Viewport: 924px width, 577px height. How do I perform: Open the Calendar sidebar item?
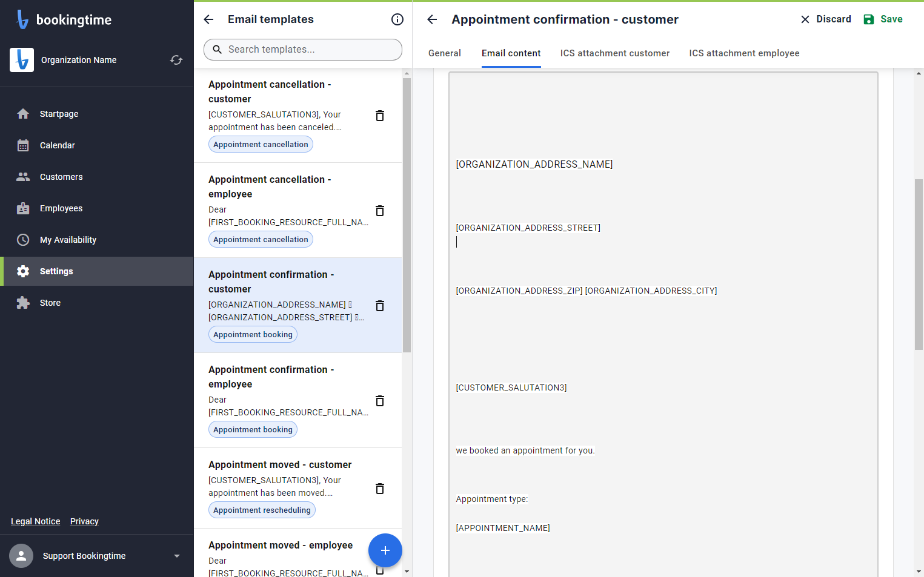(97, 145)
